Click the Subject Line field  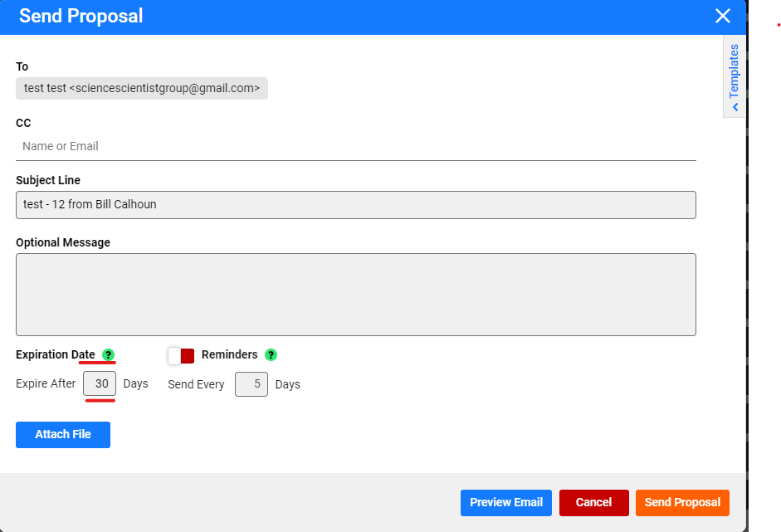click(355, 205)
